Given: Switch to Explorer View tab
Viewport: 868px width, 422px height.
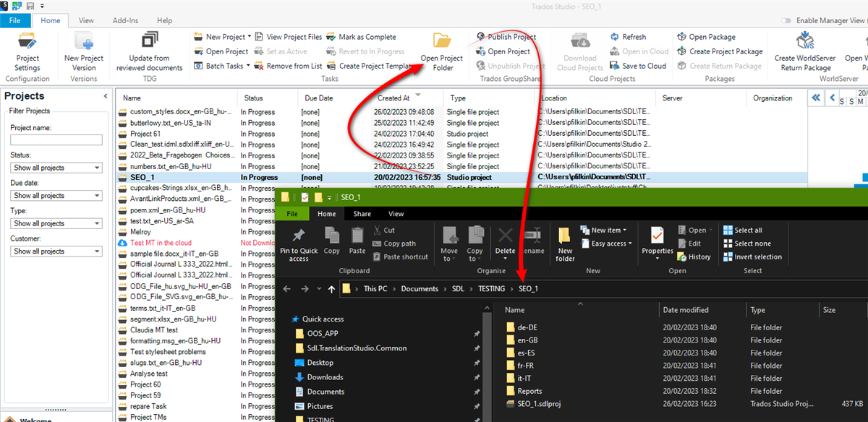Looking at the screenshot, I should click(396, 214).
